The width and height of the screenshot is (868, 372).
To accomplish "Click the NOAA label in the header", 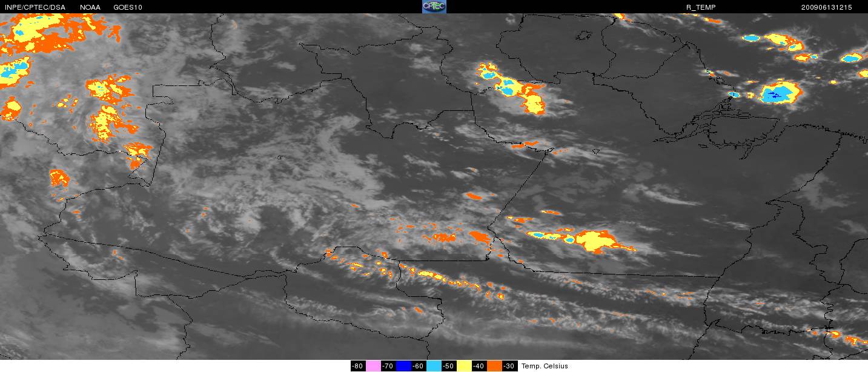I will click(x=90, y=7).
